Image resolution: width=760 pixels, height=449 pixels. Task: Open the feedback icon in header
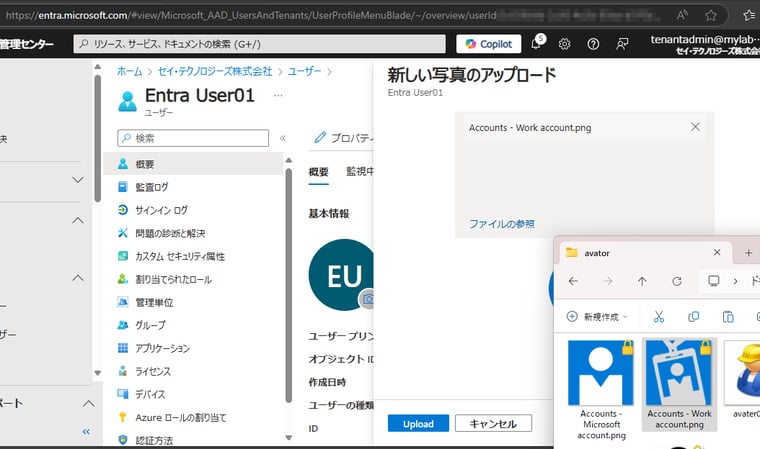[622, 44]
